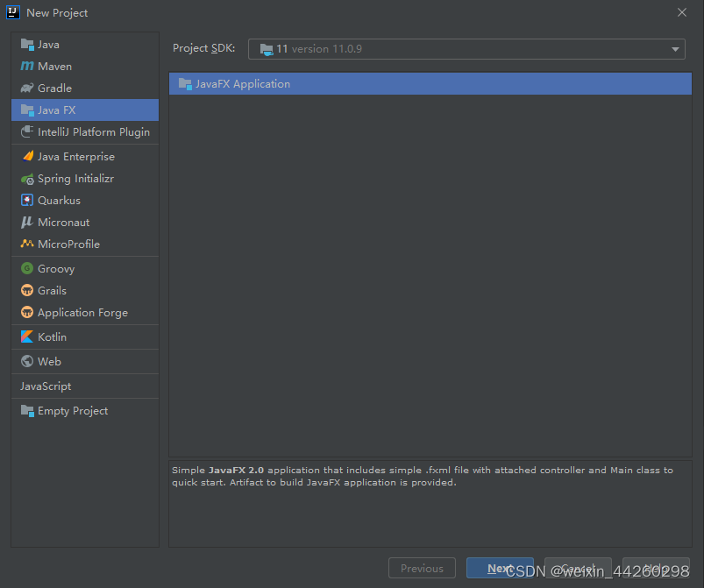This screenshot has width=704, height=588.
Task: Click the Java folder icon in sidebar
Action: tap(27, 45)
